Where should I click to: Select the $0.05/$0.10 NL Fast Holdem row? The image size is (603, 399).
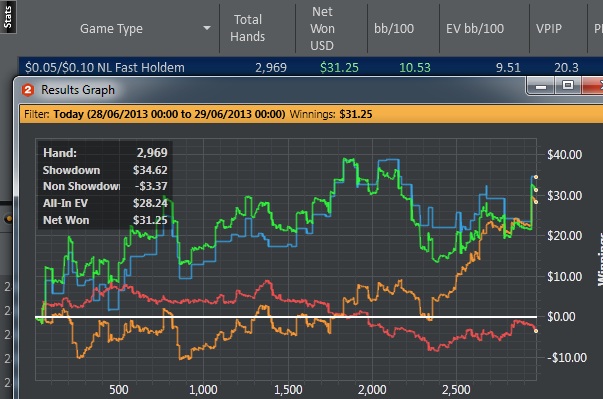311,67
